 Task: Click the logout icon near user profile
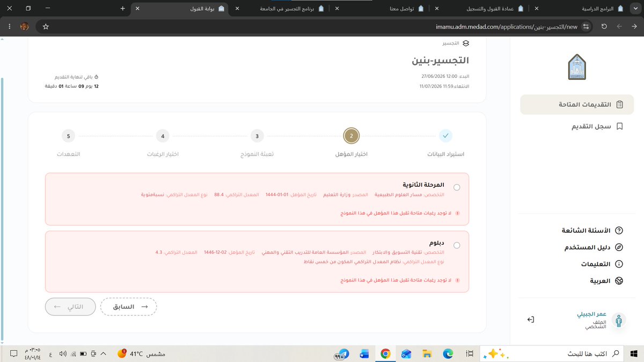pyautogui.click(x=531, y=320)
